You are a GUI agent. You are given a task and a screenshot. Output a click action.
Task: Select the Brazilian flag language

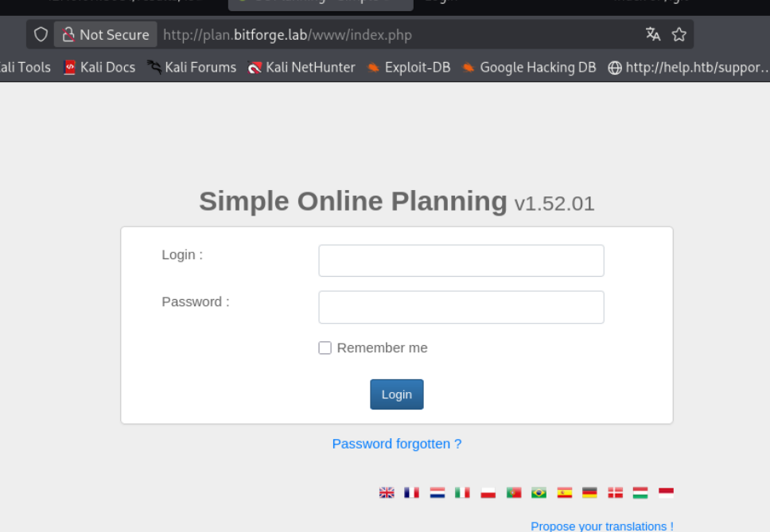539,492
